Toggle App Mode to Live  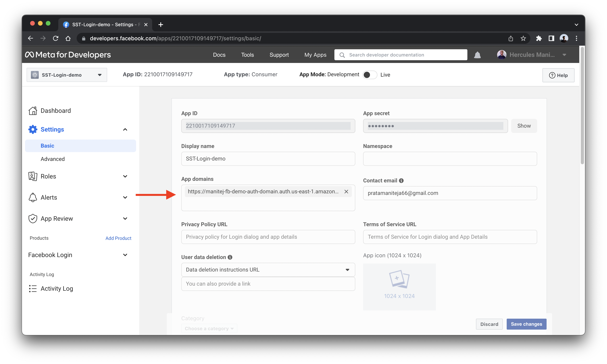[x=370, y=74]
